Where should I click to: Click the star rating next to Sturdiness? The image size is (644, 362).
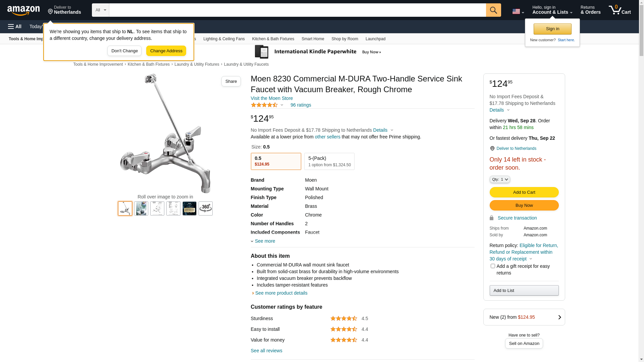click(343, 318)
